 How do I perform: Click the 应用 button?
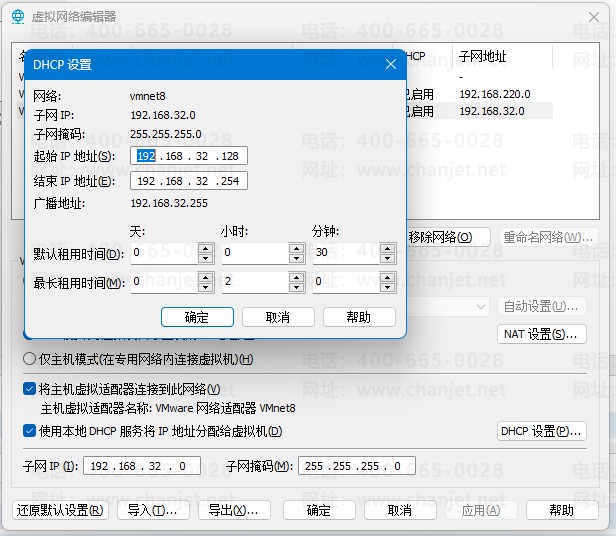coord(481,510)
